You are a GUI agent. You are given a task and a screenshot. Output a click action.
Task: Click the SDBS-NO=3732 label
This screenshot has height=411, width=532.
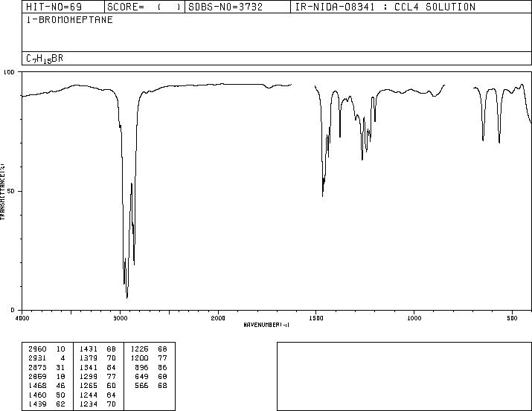225,7
